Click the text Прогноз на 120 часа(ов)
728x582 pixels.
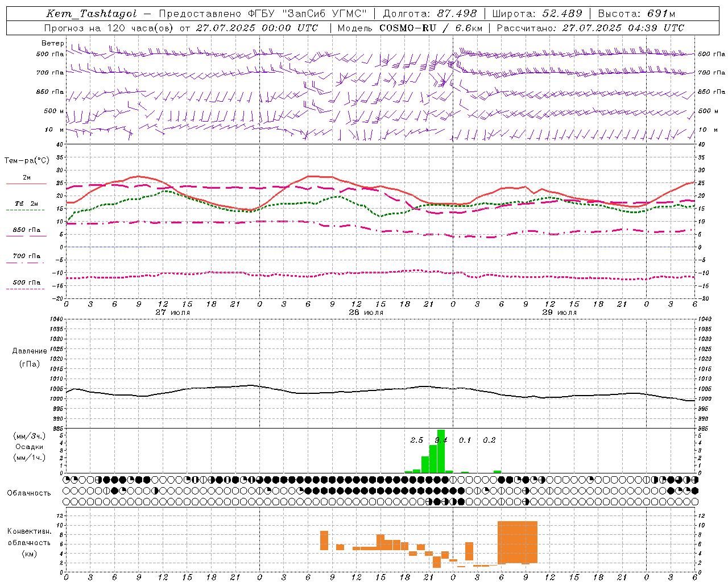(109, 28)
